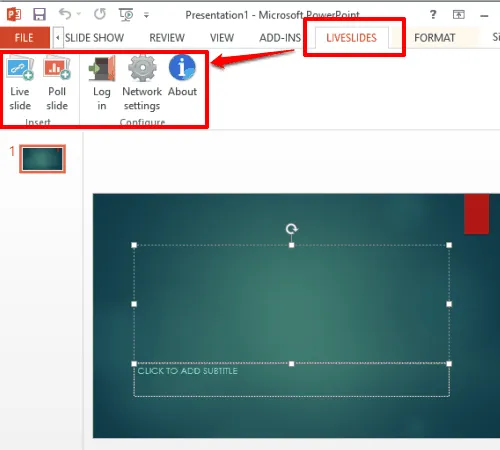The height and width of the screenshot is (450, 500).
Task: Repeat the last action
Action: (x=99, y=14)
